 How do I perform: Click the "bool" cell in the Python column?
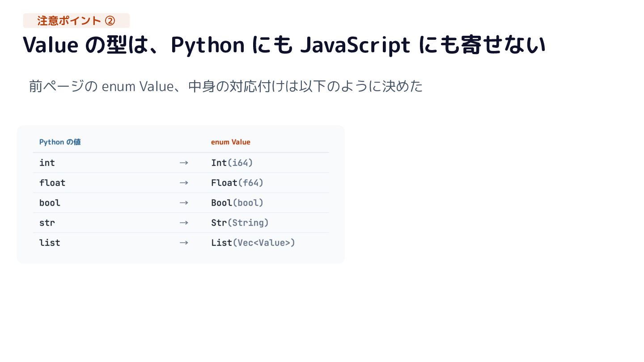coord(50,203)
